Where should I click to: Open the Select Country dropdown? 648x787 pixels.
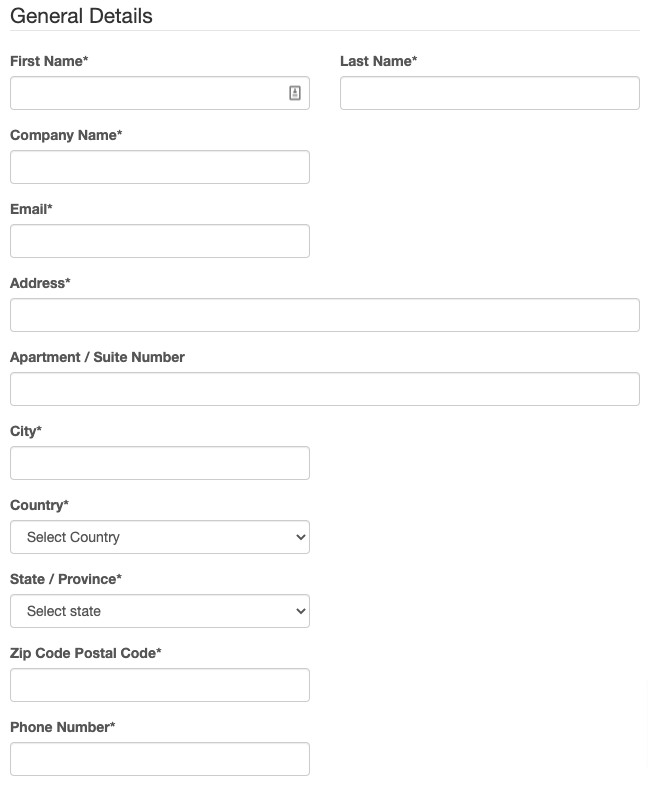160,537
